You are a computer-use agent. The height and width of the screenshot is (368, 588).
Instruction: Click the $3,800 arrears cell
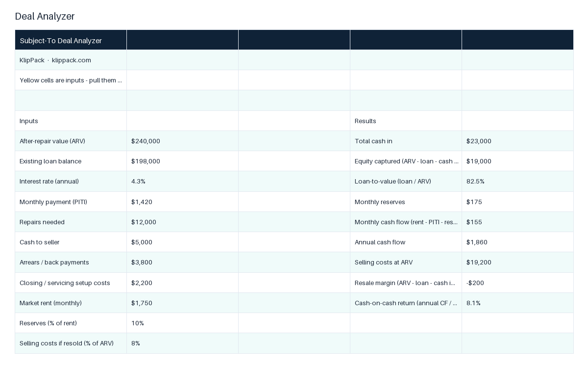[x=182, y=262]
